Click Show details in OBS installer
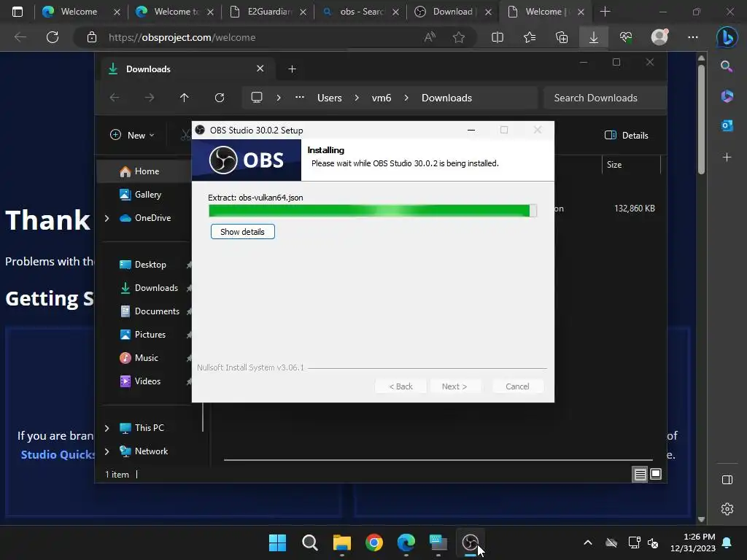747x560 pixels. 242,232
